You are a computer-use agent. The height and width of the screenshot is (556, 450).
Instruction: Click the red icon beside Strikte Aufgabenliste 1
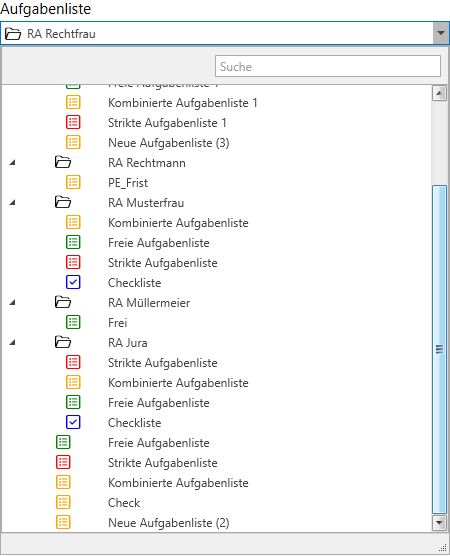(73, 122)
